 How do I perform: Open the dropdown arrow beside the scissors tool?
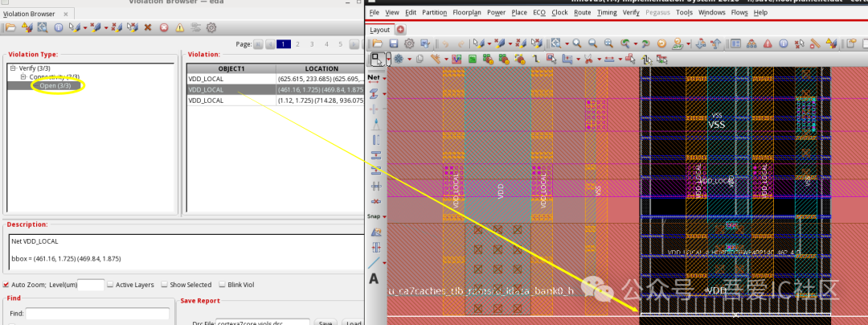pyautogui.click(x=598, y=59)
